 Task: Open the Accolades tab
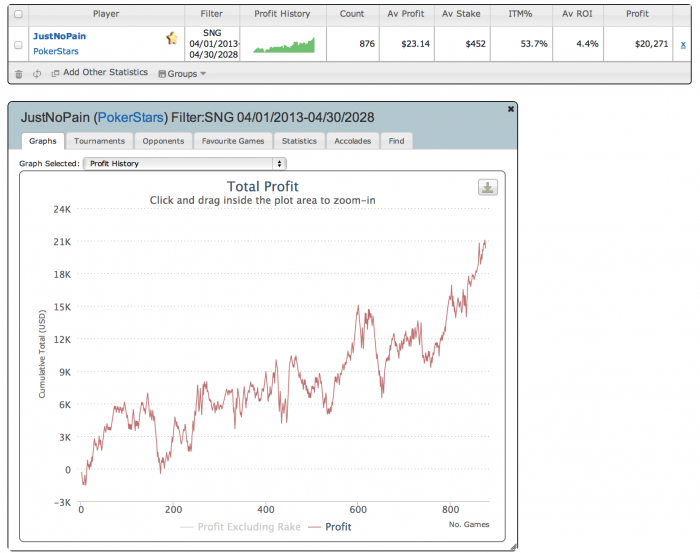pos(353,141)
